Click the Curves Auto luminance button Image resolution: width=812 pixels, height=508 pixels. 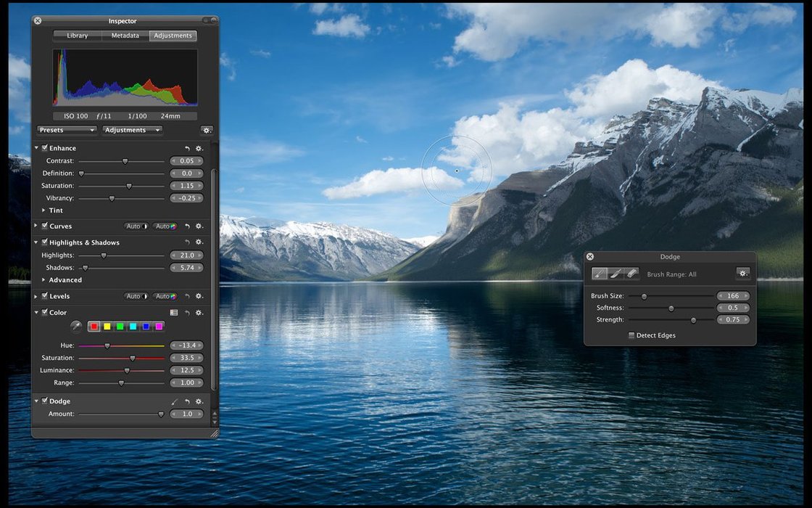(x=136, y=226)
